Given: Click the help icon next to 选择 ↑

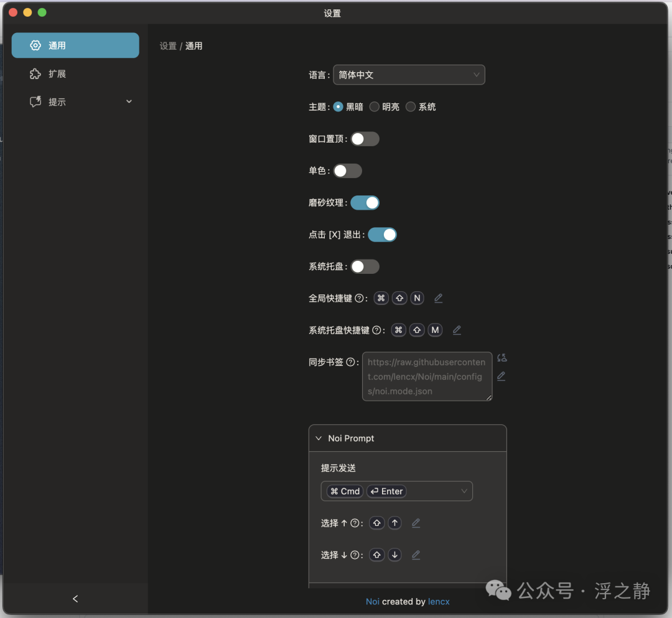Looking at the screenshot, I should click(355, 523).
